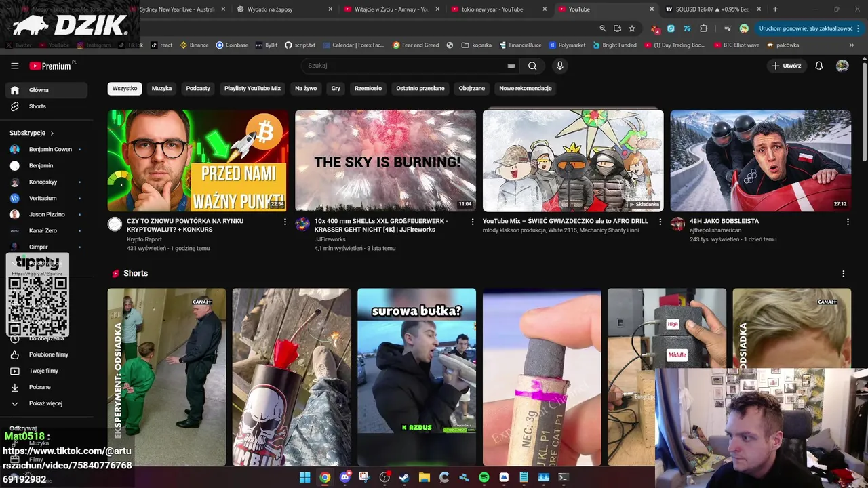Image resolution: width=868 pixels, height=488 pixels.
Task: Open the extension with red badge 4
Action: click(x=655, y=28)
